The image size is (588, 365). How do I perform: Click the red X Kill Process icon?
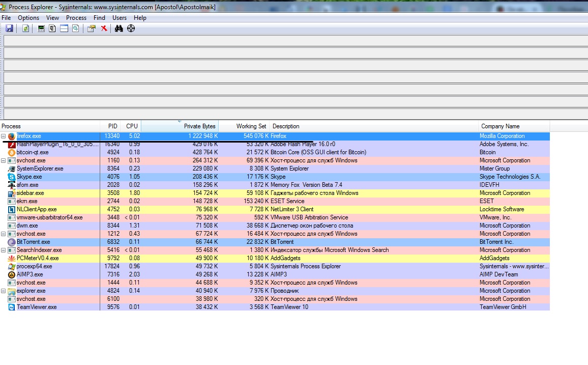click(x=104, y=29)
